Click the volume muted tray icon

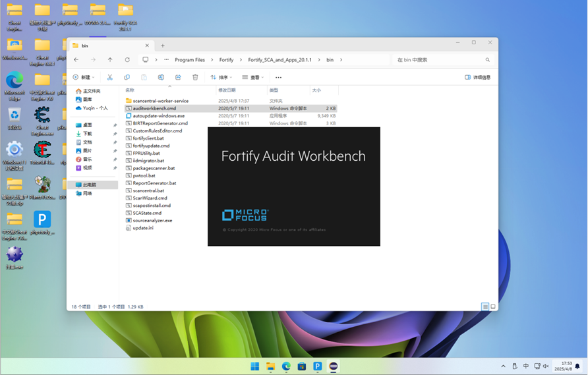[x=546, y=366]
